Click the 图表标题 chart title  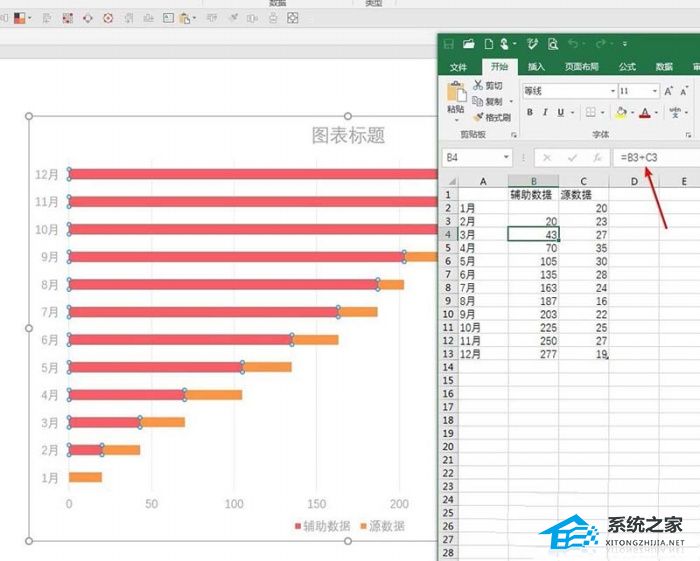(348, 136)
